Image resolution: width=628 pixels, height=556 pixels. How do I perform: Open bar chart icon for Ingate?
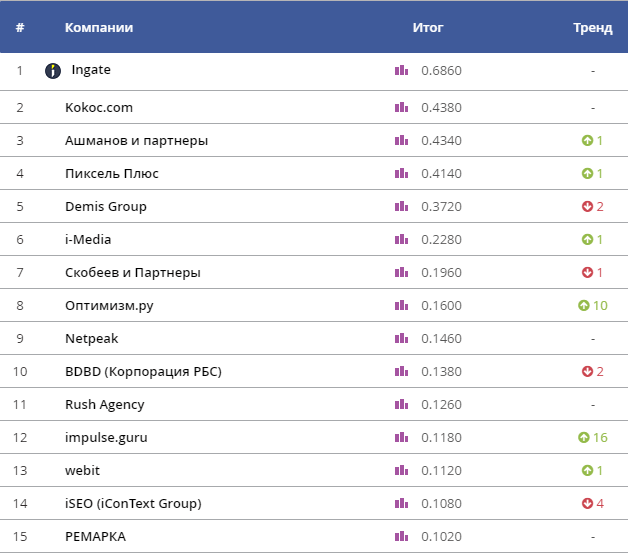pyautogui.click(x=401, y=71)
